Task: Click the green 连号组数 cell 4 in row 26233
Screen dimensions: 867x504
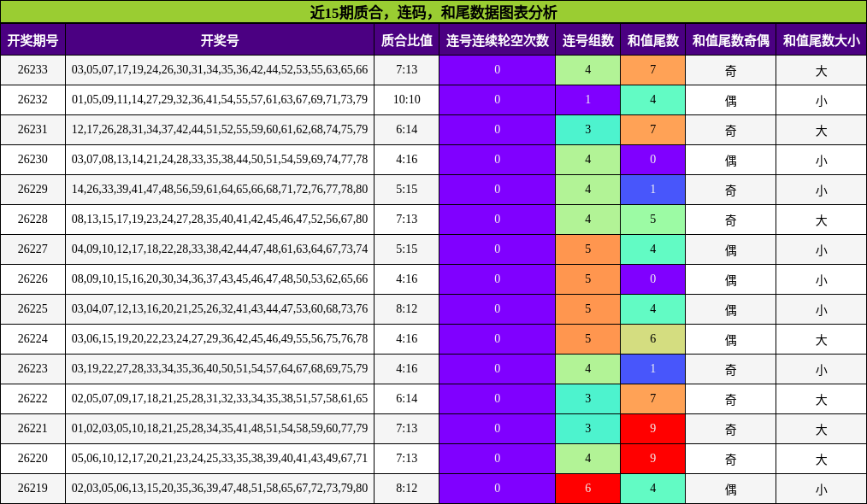Action: [587, 70]
